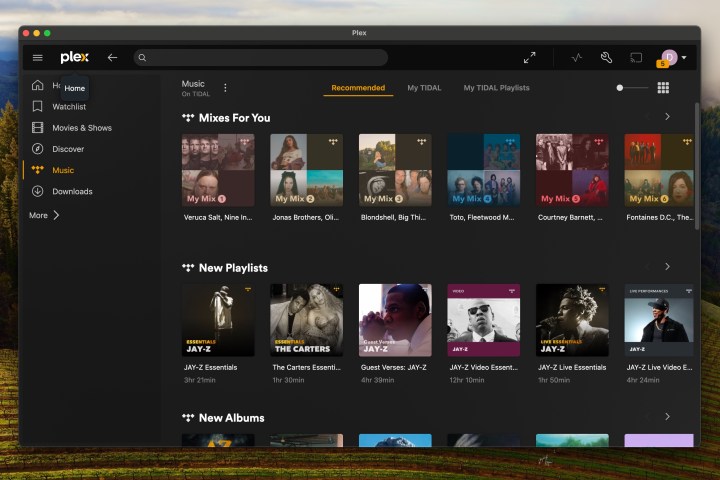Viewport: 720px width, 480px height.
Task: Click the 'JAY-Z Live Video E...' title
Action: pos(659,367)
